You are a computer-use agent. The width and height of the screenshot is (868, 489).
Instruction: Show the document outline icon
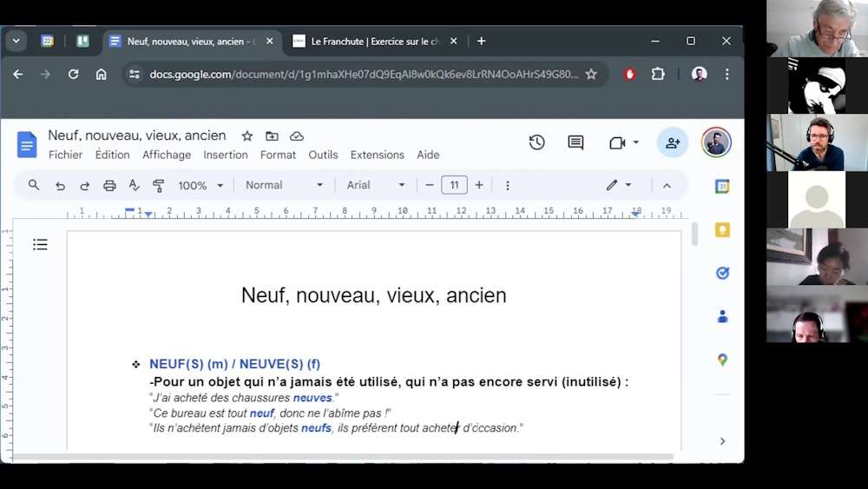tap(40, 244)
